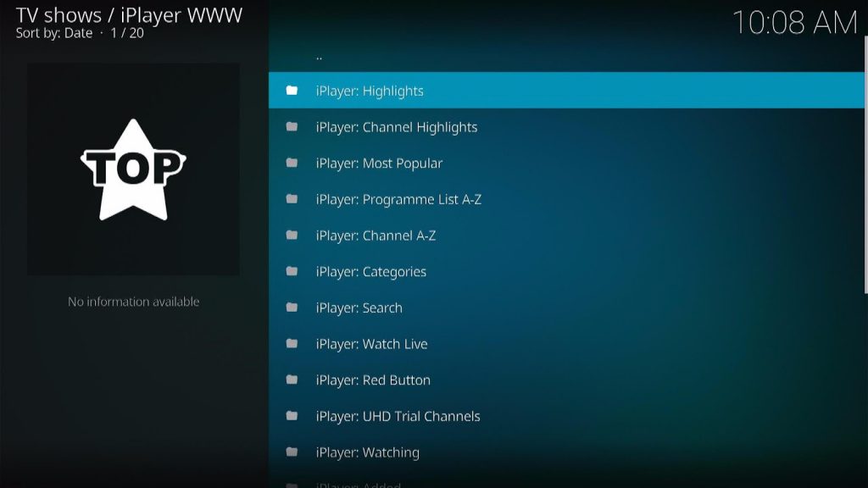Click folder icon beside Channel A-Z
Image resolution: width=868 pixels, height=488 pixels.
[x=292, y=236]
